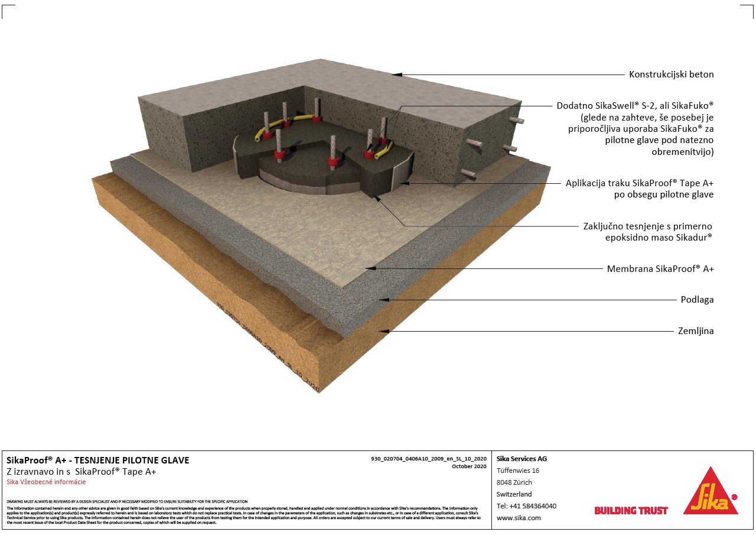Click the arrowhead pointing at Konstrukcijski beton surface

(398, 74)
